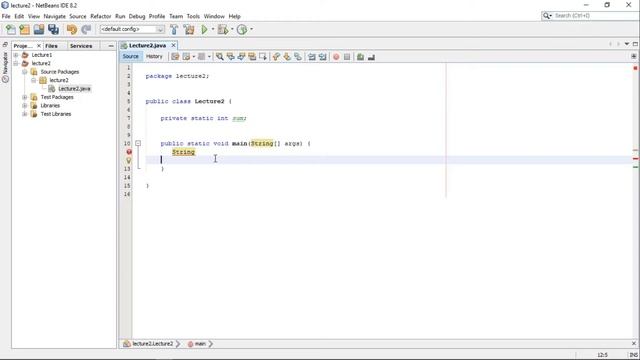The width and height of the screenshot is (640, 360).
Task: Click inside the Search (Ctrl+I) field
Action: (595, 16)
